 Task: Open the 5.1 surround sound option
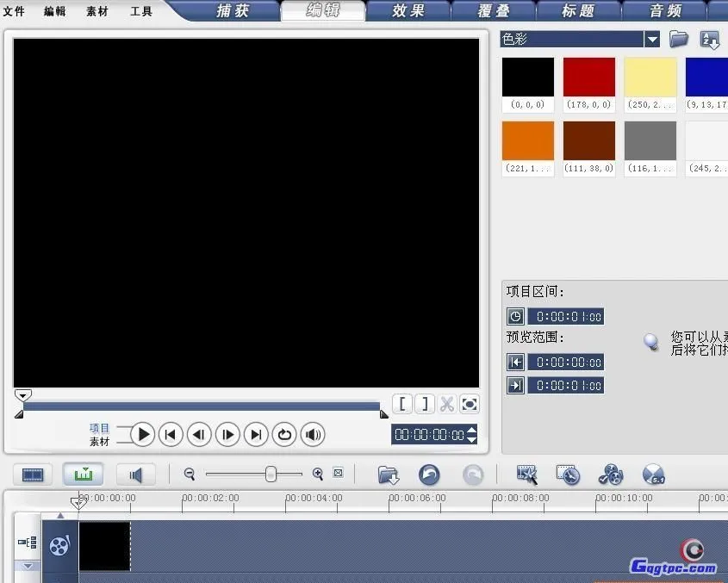coord(654,474)
